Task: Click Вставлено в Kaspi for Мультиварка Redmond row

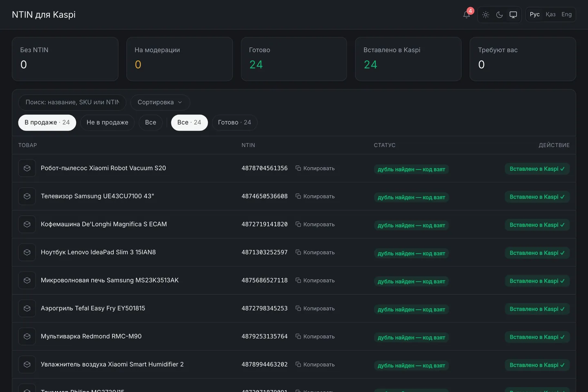Action: [x=537, y=337]
